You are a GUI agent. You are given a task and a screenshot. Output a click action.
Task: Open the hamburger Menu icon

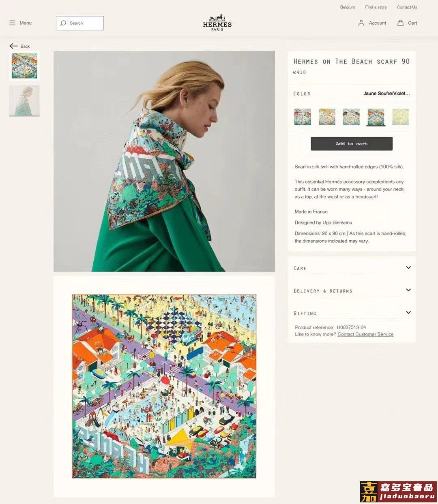[12, 23]
